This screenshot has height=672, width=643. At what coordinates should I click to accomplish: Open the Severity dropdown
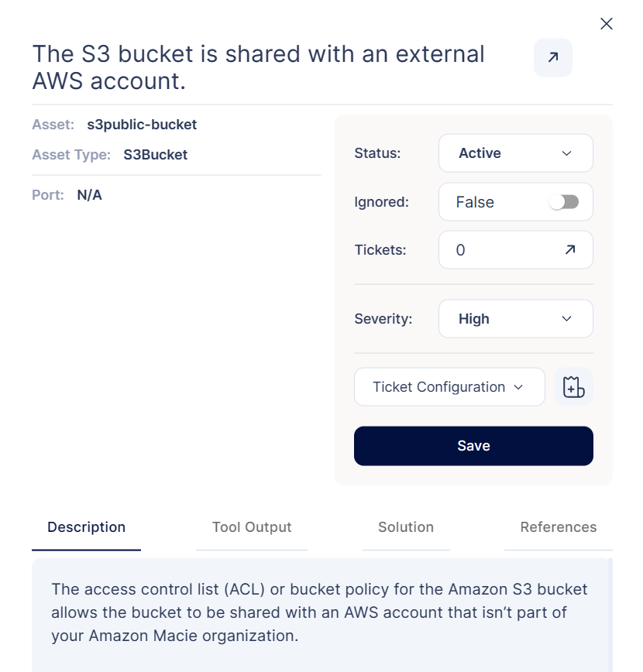516,318
